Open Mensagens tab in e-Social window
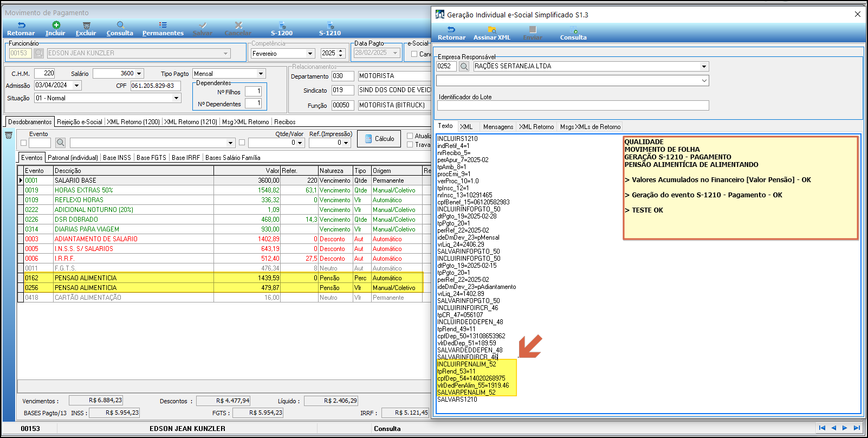This screenshot has width=868, height=438. [x=498, y=127]
